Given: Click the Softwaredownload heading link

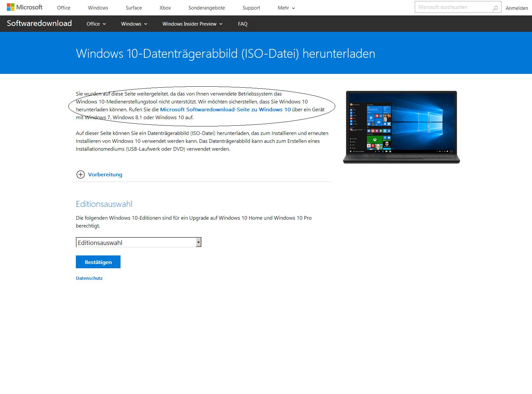Looking at the screenshot, I should pos(39,23).
